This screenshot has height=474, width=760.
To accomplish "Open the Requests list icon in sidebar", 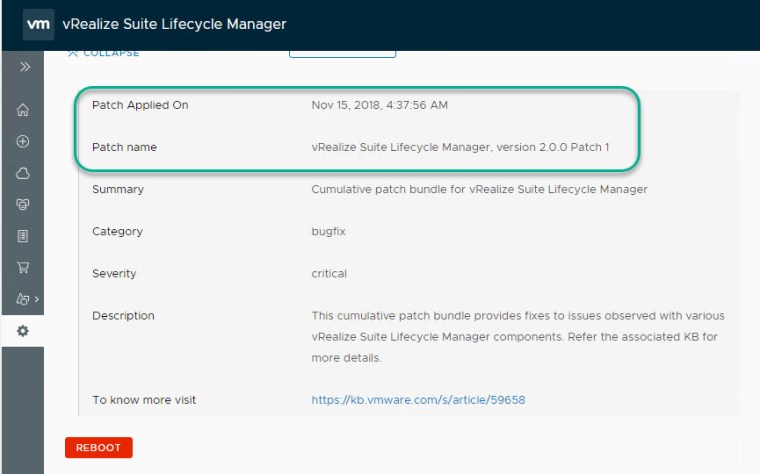I will pos(23,236).
